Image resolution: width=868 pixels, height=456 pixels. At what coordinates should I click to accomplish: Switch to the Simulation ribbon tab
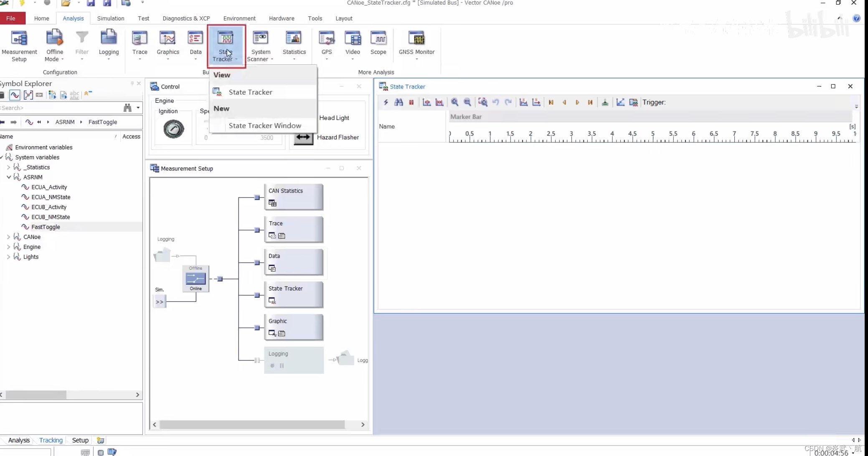pyautogui.click(x=111, y=18)
